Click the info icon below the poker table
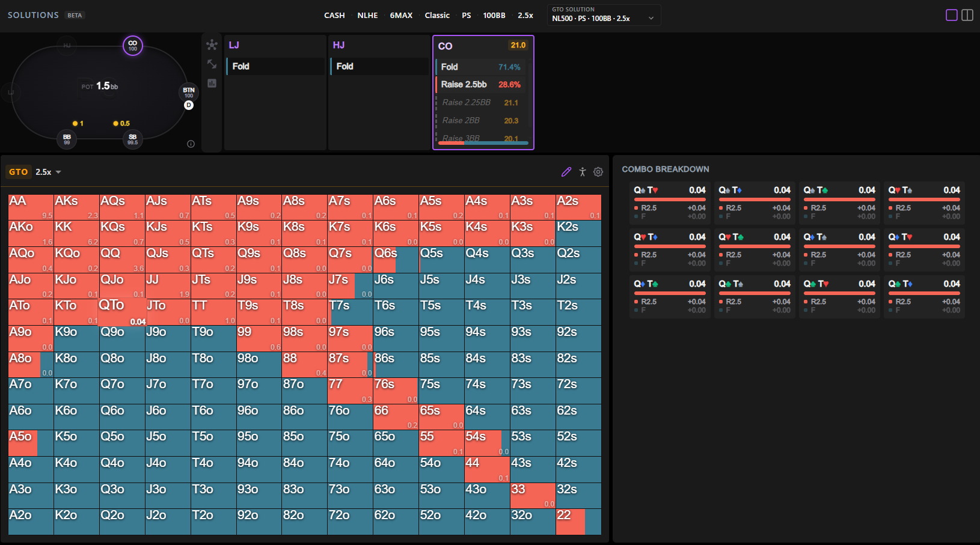This screenshot has height=545, width=980. (191, 144)
